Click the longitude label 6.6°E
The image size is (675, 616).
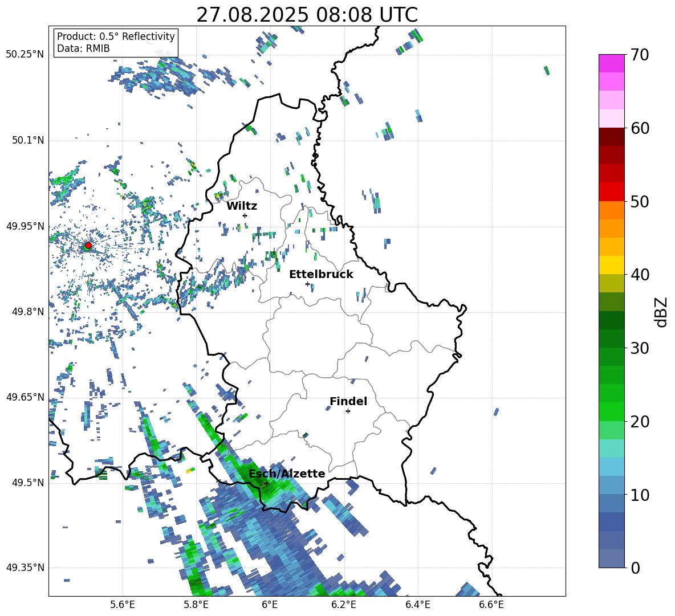(x=491, y=605)
